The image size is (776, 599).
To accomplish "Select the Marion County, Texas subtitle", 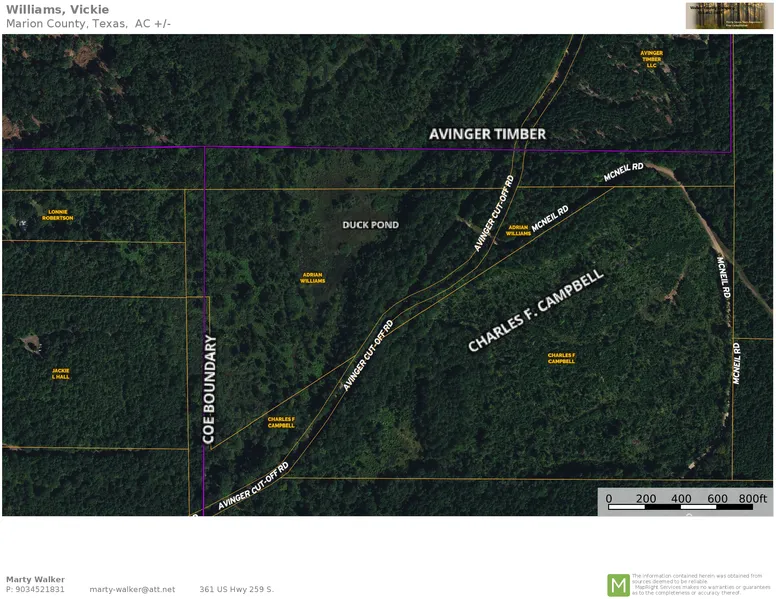I will (88, 24).
